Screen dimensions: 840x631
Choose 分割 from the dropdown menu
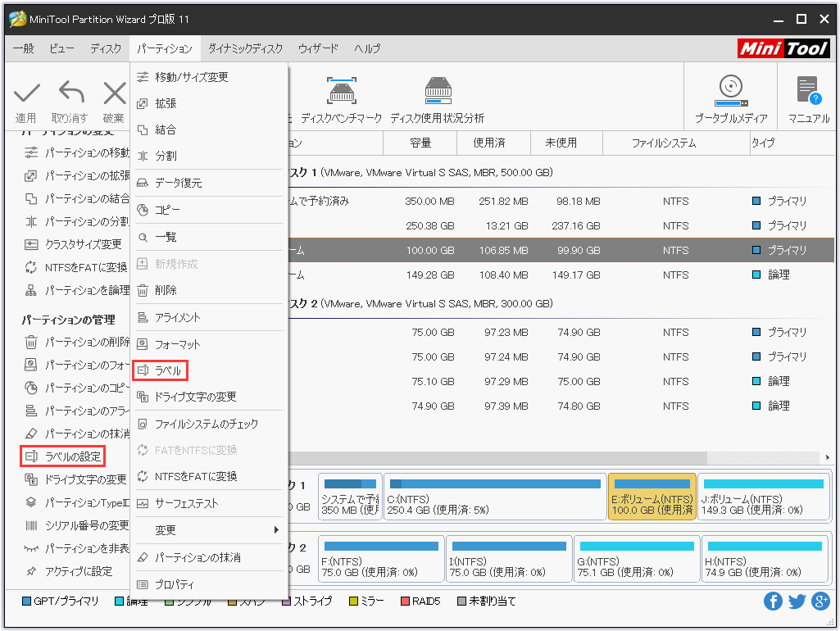209,156
